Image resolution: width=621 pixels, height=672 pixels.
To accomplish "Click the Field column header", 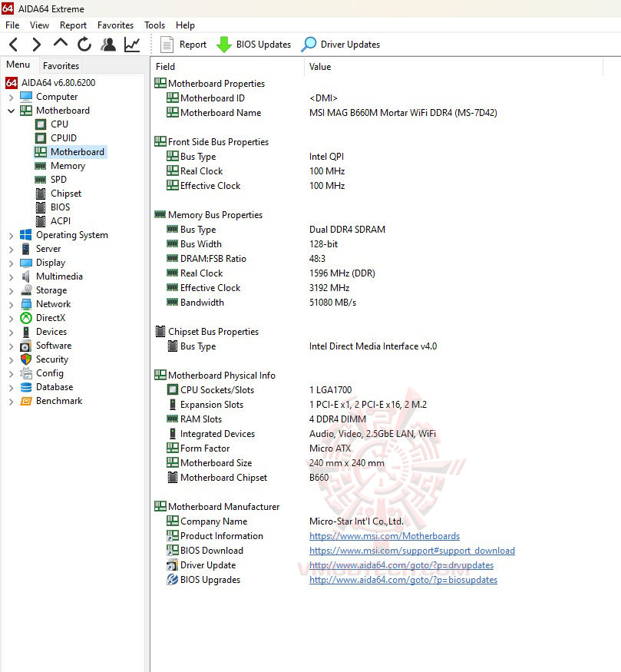I will [228, 67].
